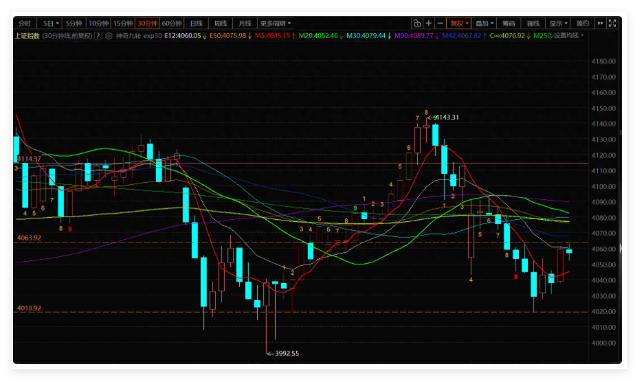Click the 4000.00 price axis label
The width and height of the screenshot is (639, 381).
tap(604, 343)
